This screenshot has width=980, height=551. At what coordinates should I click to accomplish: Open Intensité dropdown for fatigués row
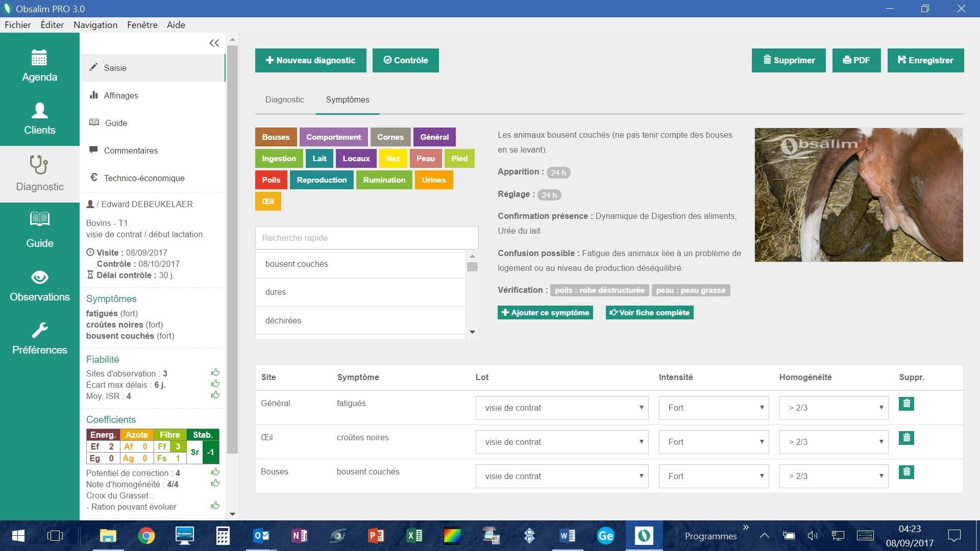pos(714,408)
